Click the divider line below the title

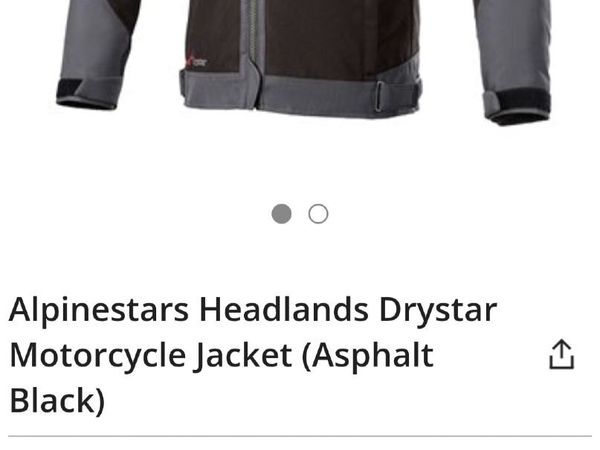[x=300, y=436]
